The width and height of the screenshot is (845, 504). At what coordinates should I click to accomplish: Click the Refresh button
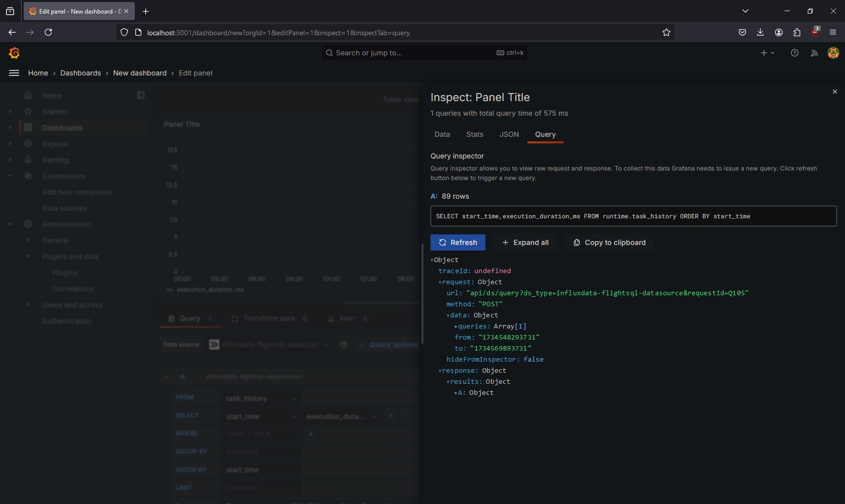pos(457,242)
